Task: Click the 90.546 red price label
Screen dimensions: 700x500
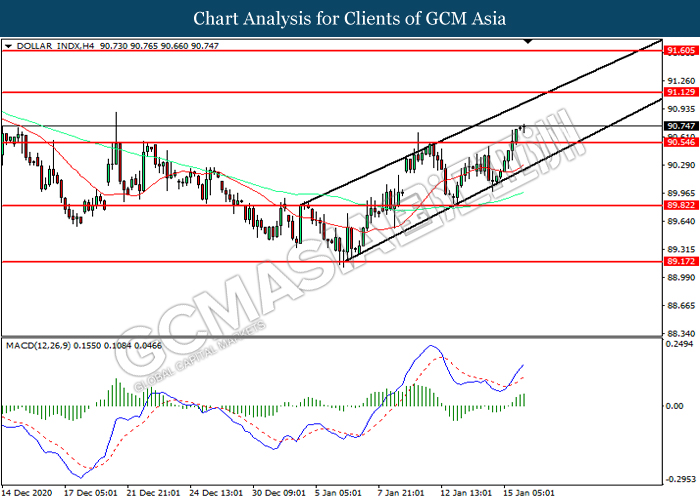Action: 680,143
